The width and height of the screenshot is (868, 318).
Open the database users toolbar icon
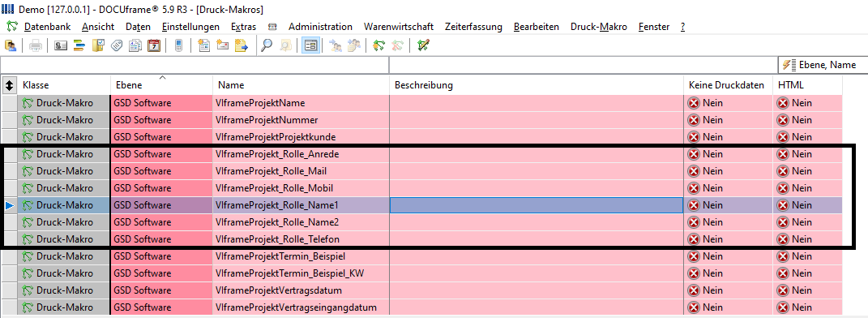(10, 46)
